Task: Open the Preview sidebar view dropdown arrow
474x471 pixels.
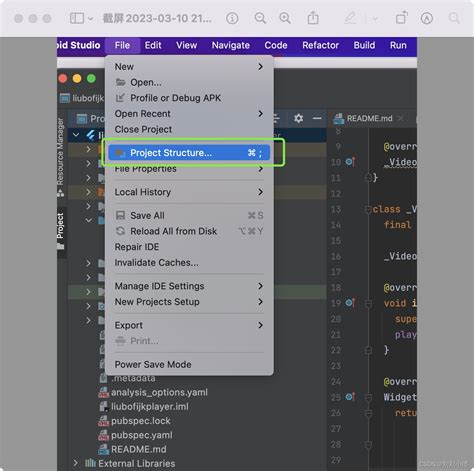Action: [x=91, y=19]
